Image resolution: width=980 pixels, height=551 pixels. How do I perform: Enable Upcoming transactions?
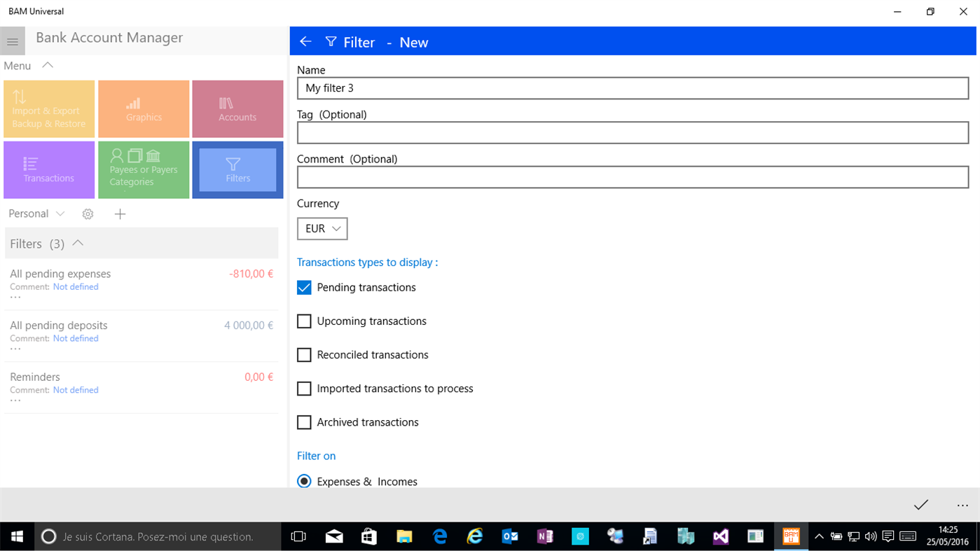303,321
